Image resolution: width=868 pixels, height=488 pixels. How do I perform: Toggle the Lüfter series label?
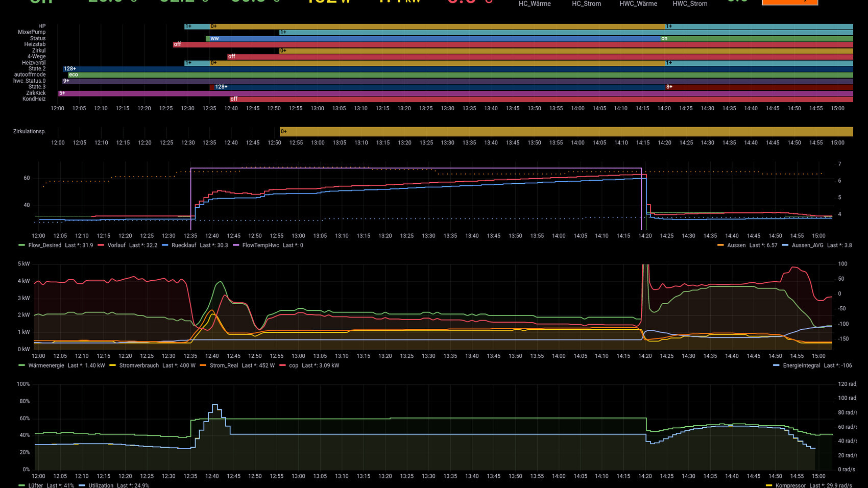tap(35, 485)
